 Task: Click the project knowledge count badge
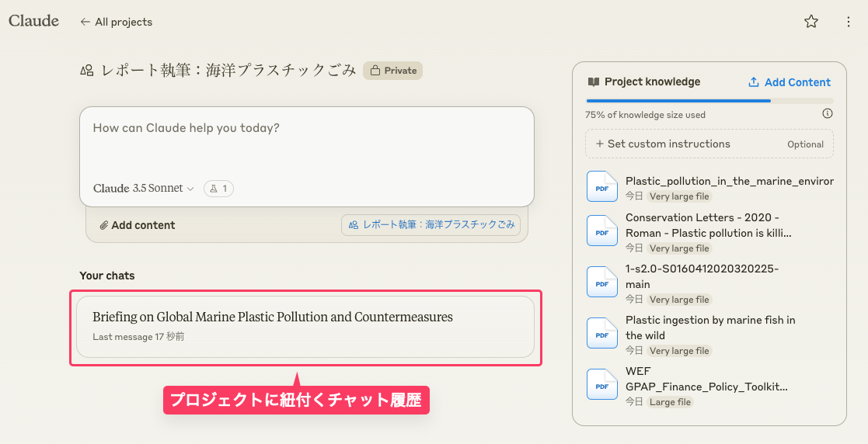(218, 189)
